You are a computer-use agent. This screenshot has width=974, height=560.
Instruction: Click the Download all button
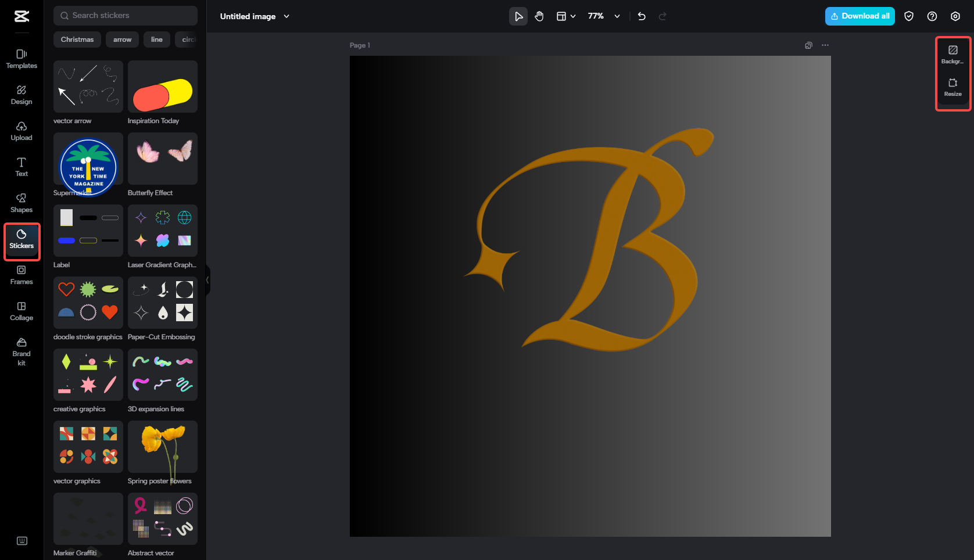(860, 16)
